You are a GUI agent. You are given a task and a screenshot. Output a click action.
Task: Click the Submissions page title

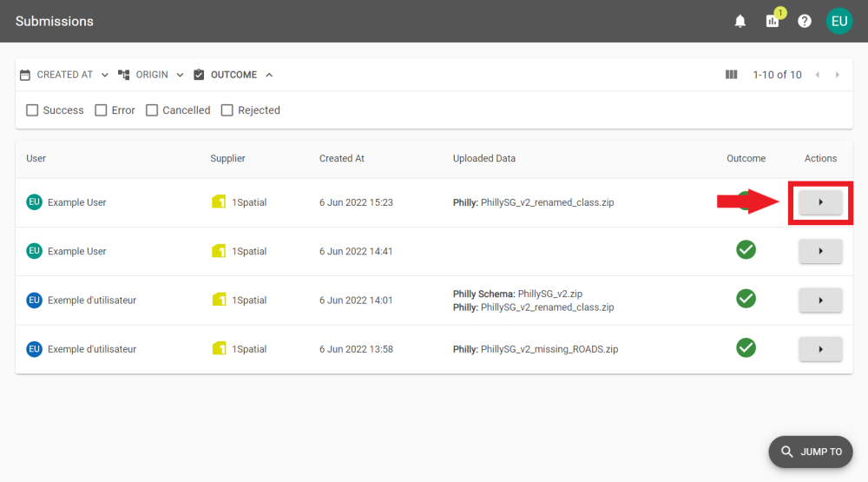click(x=54, y=21)
